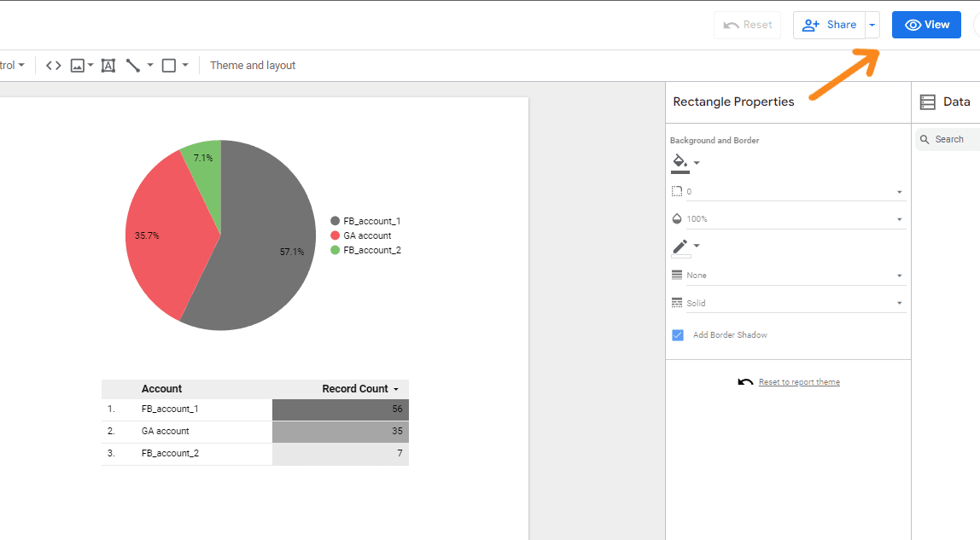This screenshot has width=980, height=540.
Task: Switch to View mode
Action: tap(926, 25)
